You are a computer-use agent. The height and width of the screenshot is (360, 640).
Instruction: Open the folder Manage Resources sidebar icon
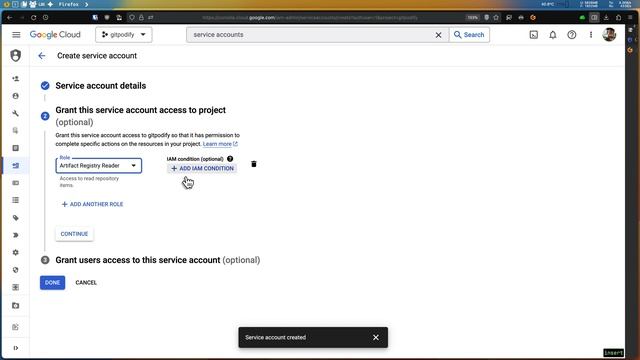[x=16, y=305]
